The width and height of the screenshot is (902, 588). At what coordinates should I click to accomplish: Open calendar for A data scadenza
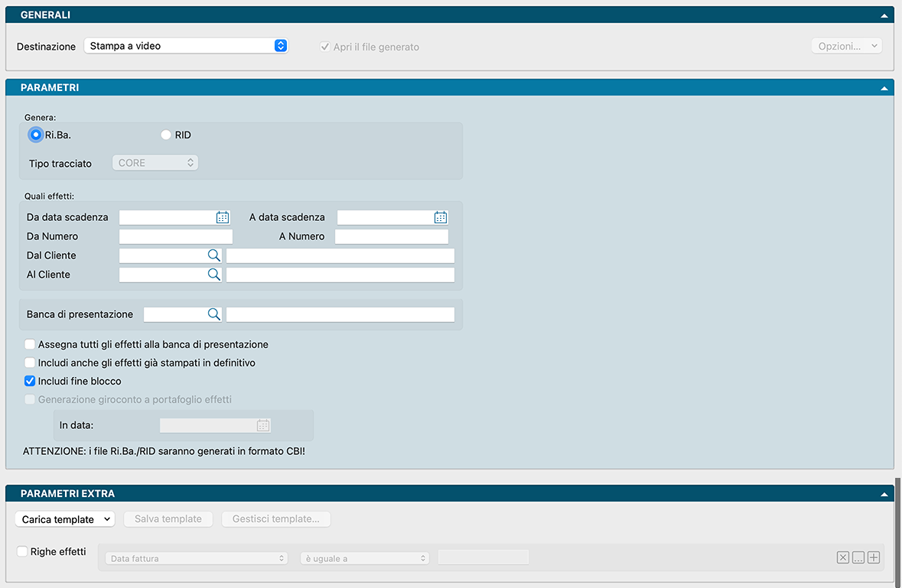pyautogui.click(x=441, y=217)
